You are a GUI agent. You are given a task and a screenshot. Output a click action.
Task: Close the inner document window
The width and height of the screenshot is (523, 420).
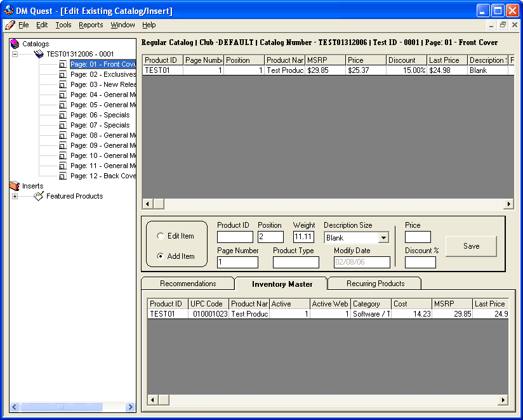[x=515, y=25]
